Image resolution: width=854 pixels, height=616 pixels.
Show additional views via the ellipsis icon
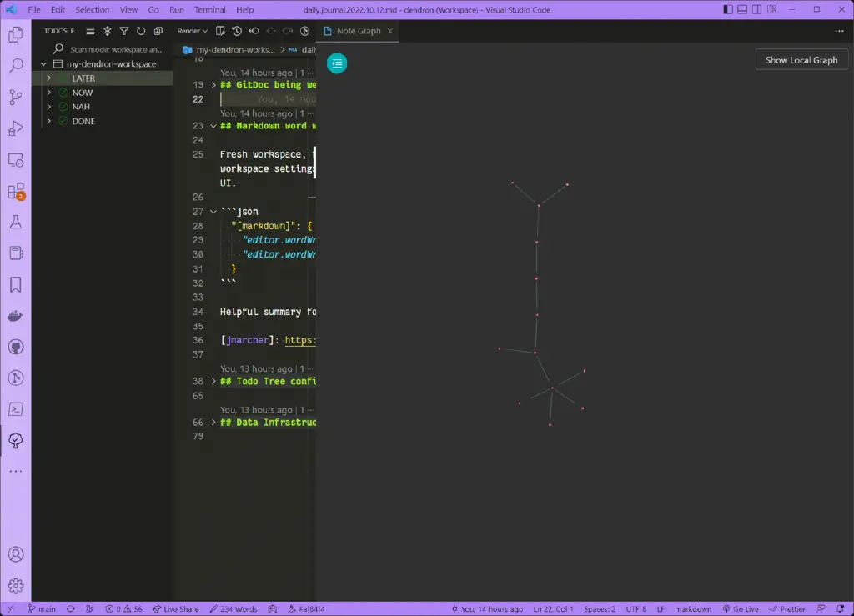tap(16, 471)
